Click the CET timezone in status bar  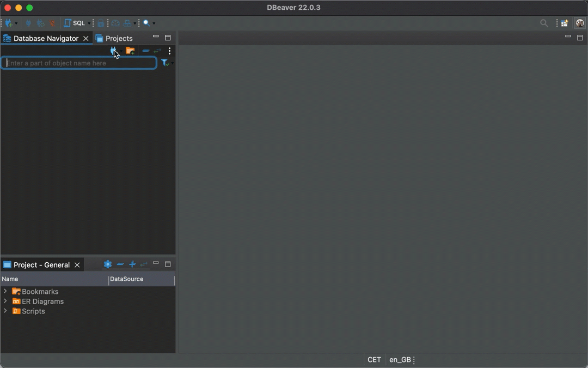click(374, 359)
